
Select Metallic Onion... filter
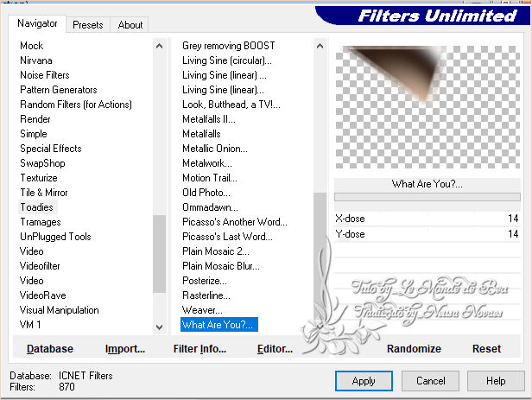pyautogui.click(x=215, y=149)
